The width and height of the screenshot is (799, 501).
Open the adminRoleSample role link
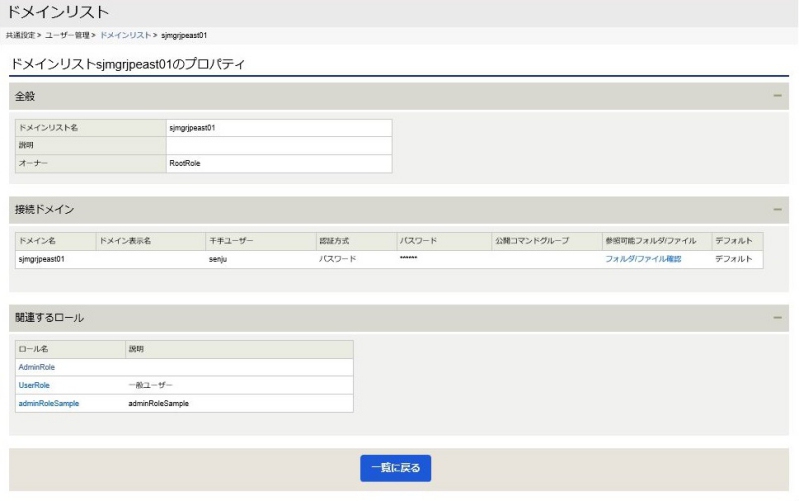click(49, 403)
